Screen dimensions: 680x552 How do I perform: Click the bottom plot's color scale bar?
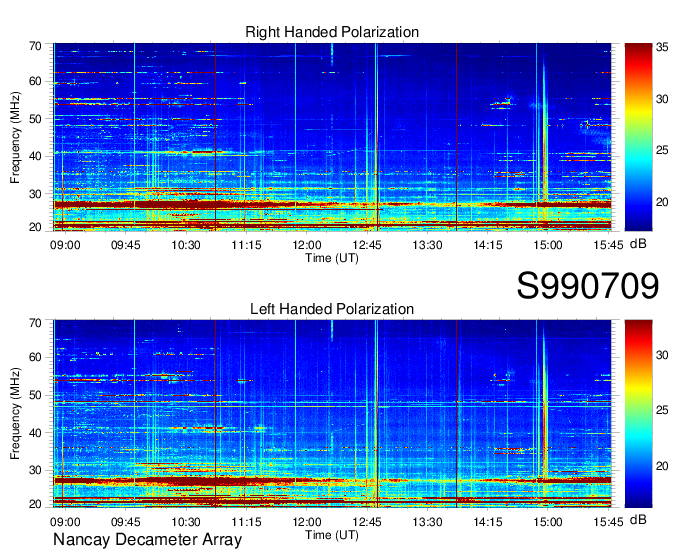[x=638, y=414]
